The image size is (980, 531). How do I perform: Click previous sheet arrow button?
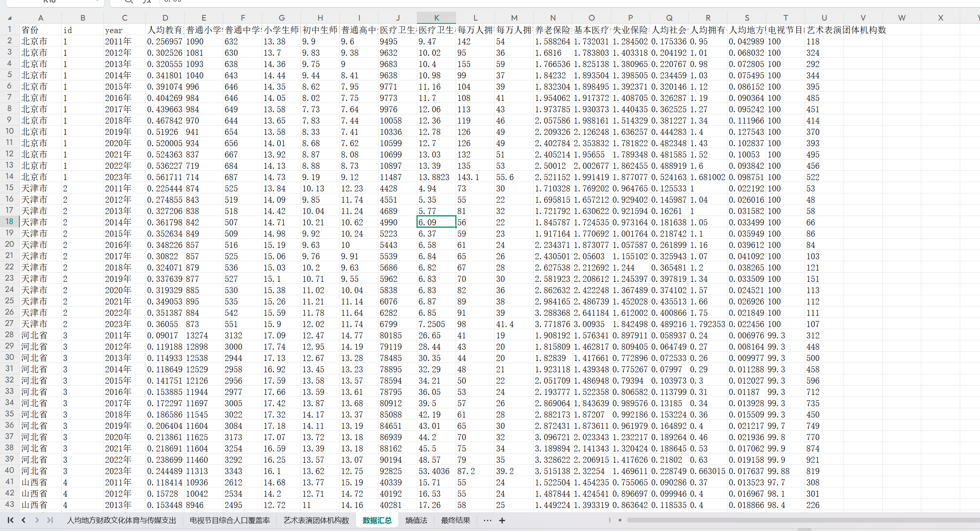click(24, 520)
